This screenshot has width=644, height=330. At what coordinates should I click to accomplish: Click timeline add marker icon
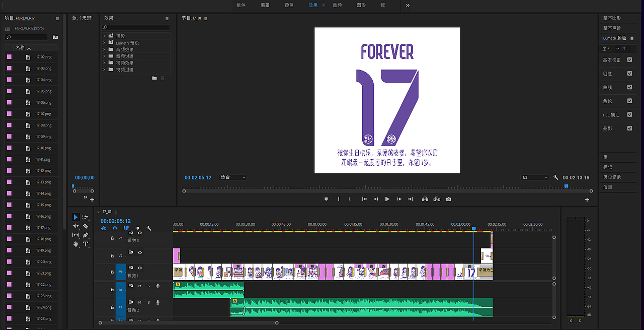[138, 228]
